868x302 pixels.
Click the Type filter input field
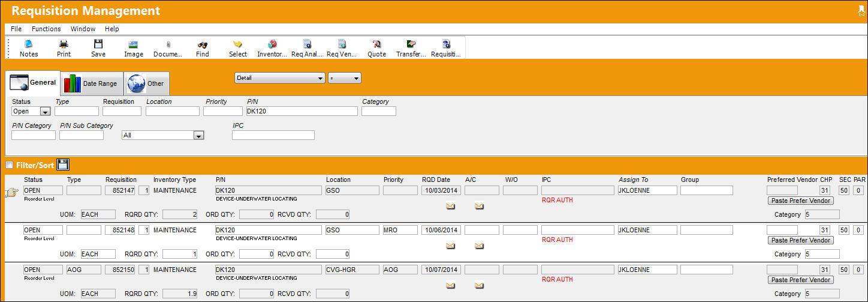[x=77, y=111]
